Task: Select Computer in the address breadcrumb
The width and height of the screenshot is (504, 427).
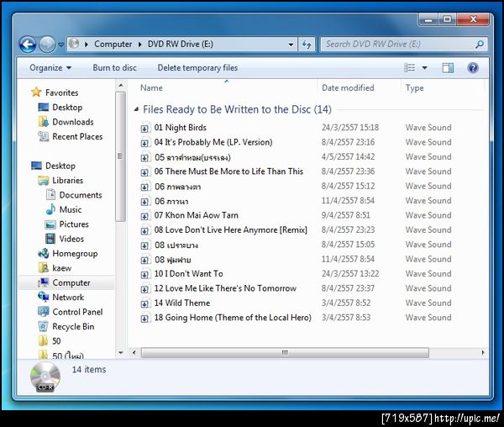Action: click(113, 44)
